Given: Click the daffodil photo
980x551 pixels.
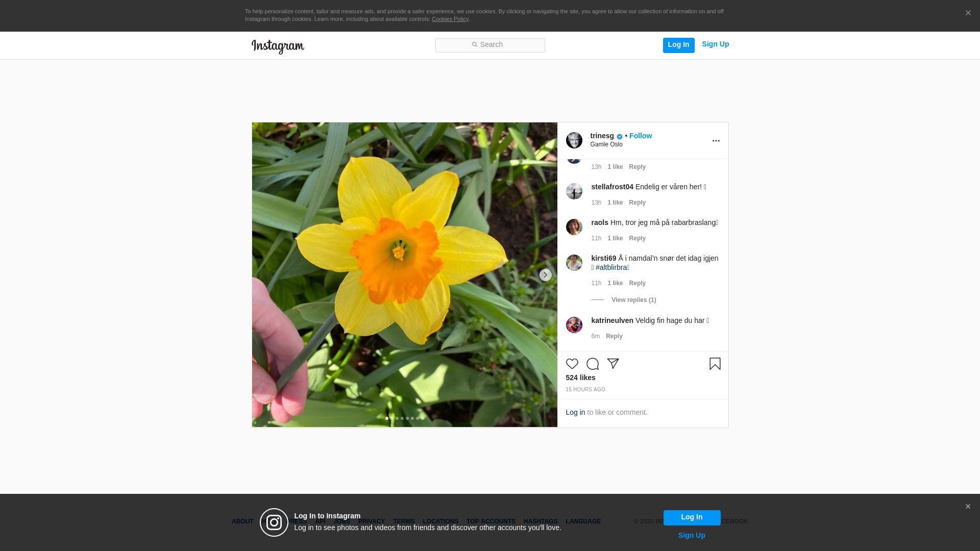Looking at the screenshot, I should tap(404, 274).
